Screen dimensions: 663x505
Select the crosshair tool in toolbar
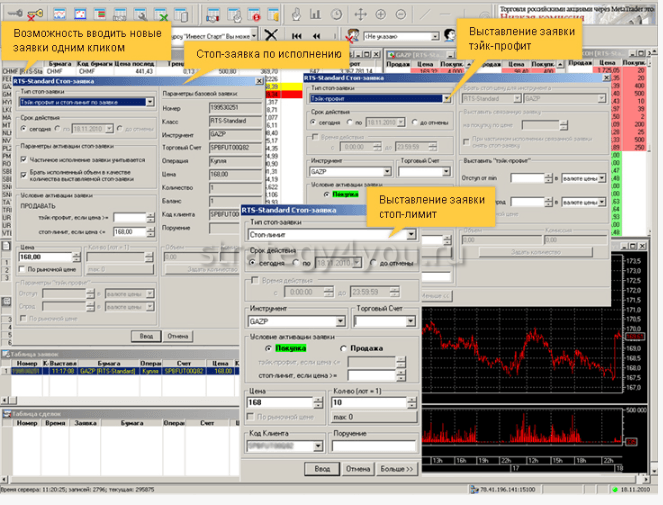tap(360, 14)
